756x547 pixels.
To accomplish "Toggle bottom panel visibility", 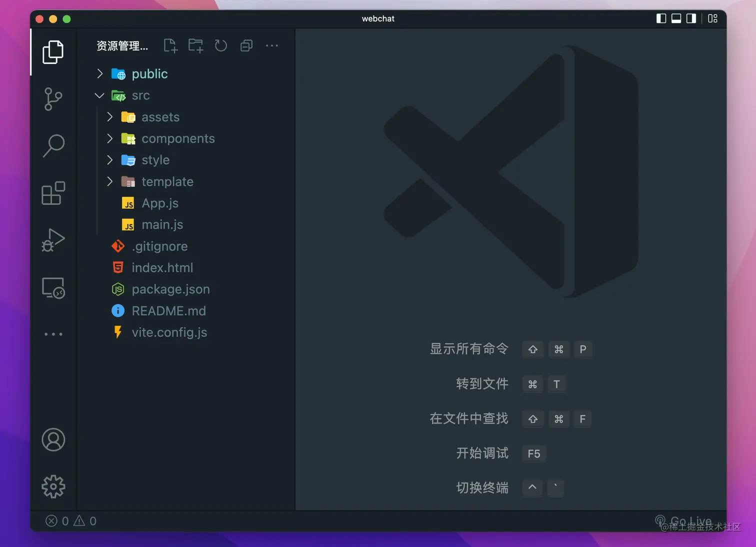I will pos(676,18).
